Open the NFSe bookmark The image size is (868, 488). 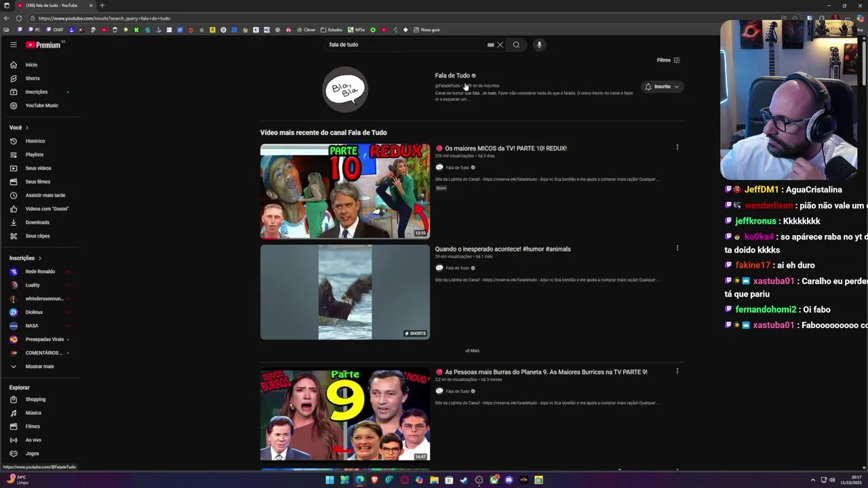(357, 30)
